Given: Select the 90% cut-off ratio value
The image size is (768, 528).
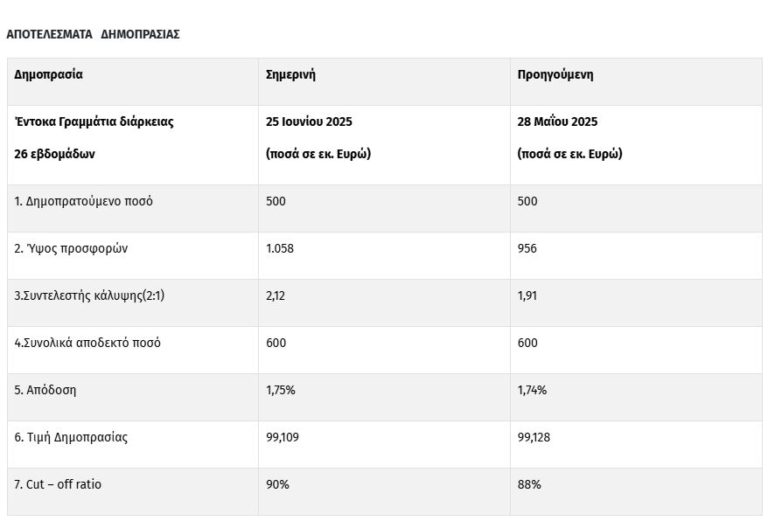Looking at the screenshot, I should click(277, 484).
